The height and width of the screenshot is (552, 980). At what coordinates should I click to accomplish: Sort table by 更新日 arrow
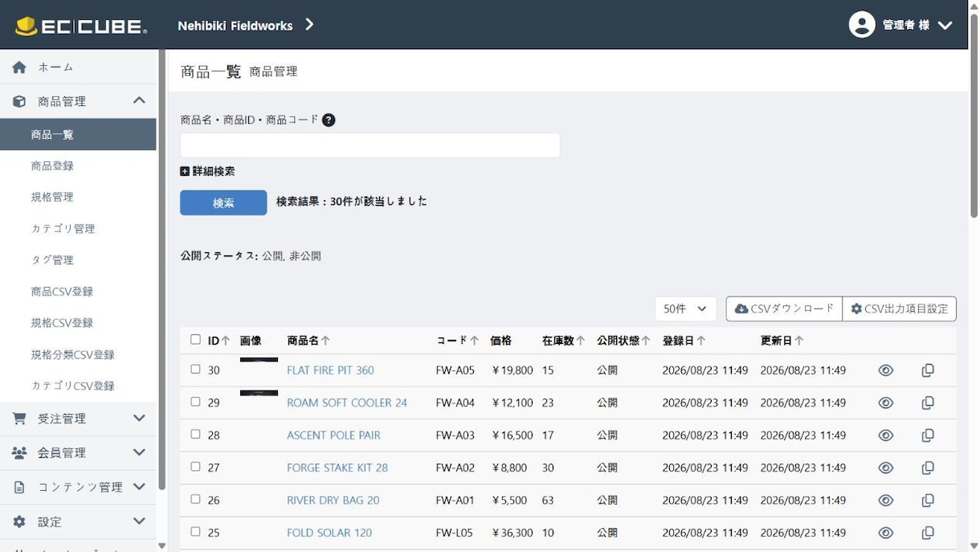[x=799, y=341]
